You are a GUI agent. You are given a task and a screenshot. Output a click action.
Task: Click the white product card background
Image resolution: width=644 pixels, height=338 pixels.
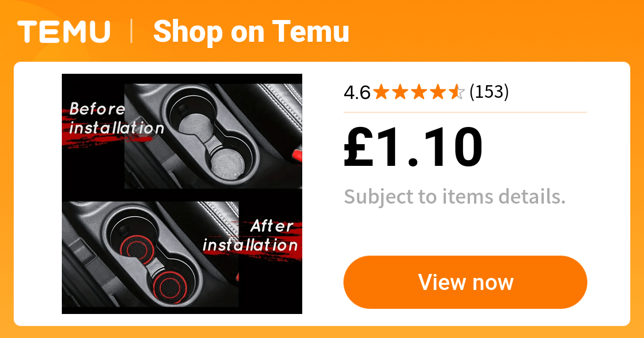pos(322,194)
